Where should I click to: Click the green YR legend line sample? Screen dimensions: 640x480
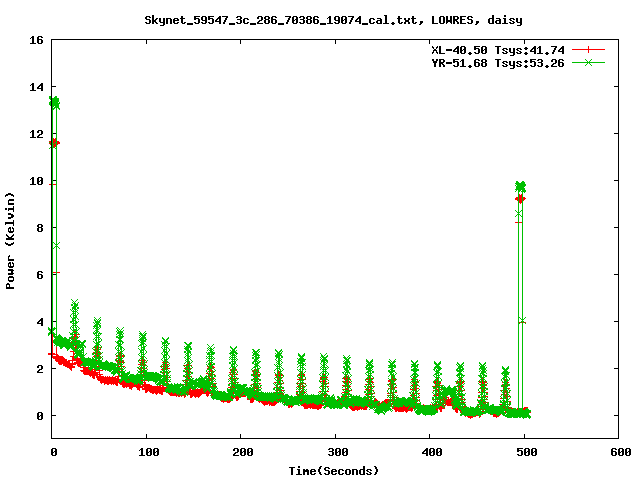tap(588, 62)
